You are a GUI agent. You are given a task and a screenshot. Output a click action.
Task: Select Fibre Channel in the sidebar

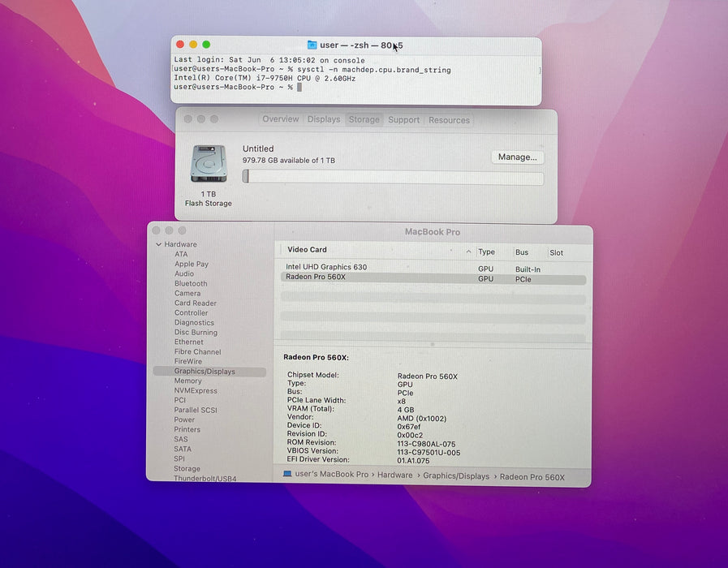197,351
